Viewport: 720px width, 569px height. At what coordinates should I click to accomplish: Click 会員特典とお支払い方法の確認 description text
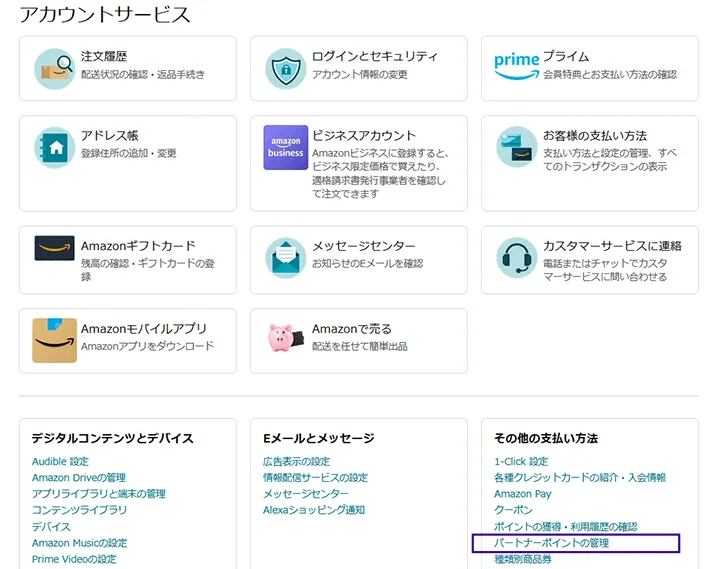pos(610,74)
